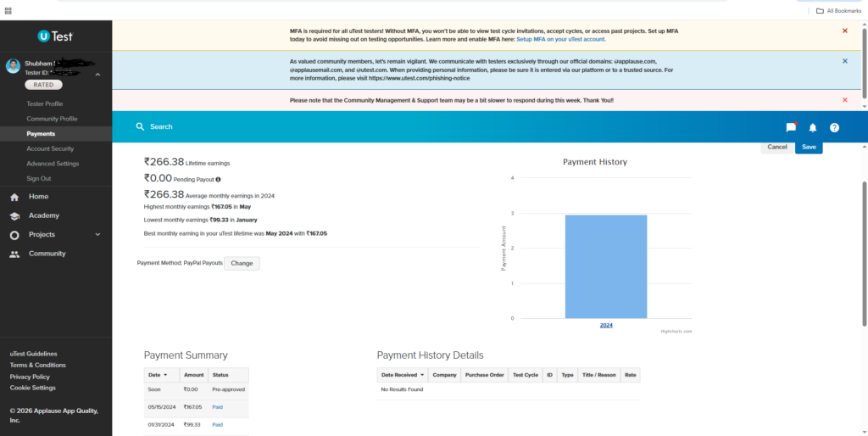The width and height of the screenshot is (868, 436).
Task: Sort history by Date Received column
Action: [402, 374]
